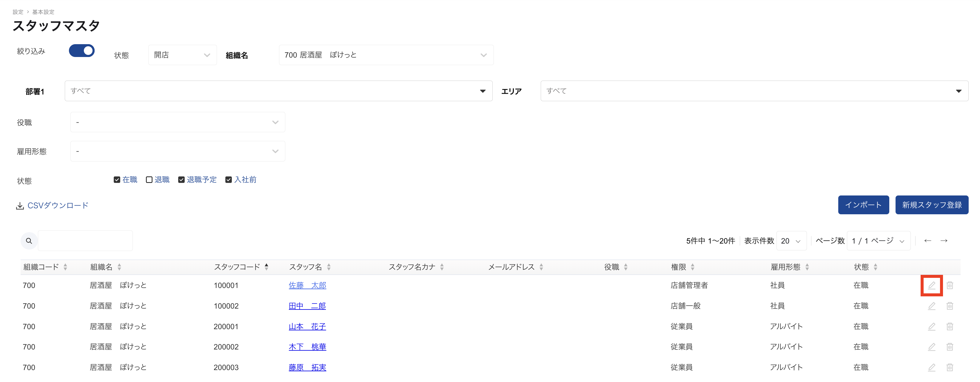This screenshot has height=382, width=980.
Task: Click the 5件中 1〜20件 count text
Action: coord(711,241)
